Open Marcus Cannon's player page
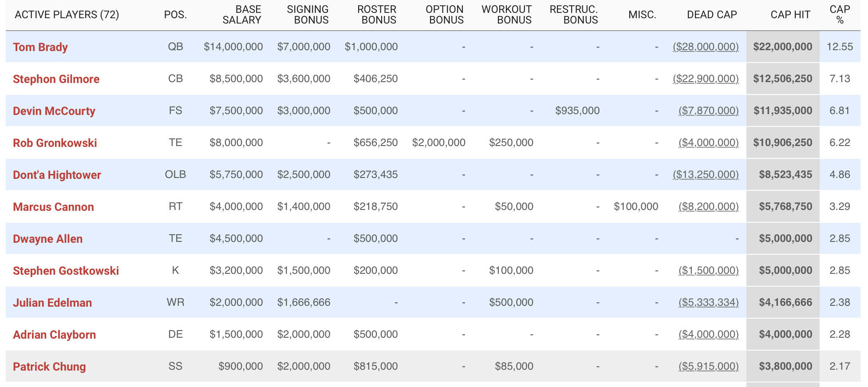Screen dimensions: 868x387 point(53,207)
